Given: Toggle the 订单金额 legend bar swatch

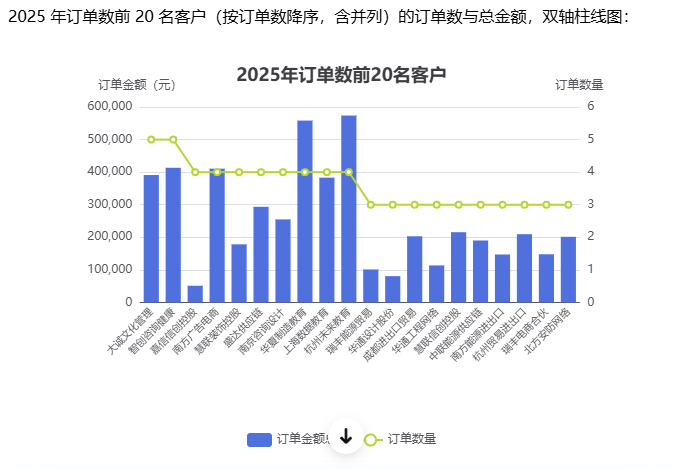Looking at the screenshot, I should [259, 440].
